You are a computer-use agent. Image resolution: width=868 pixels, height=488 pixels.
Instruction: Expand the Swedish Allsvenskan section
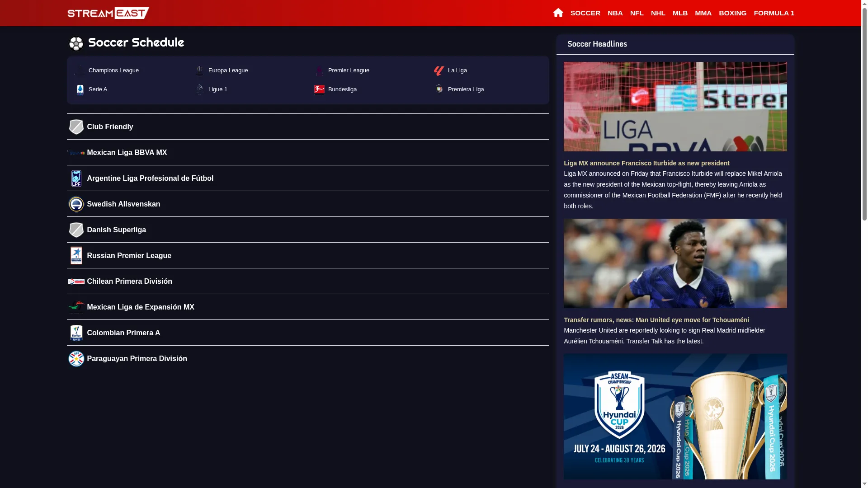point(308,204)
